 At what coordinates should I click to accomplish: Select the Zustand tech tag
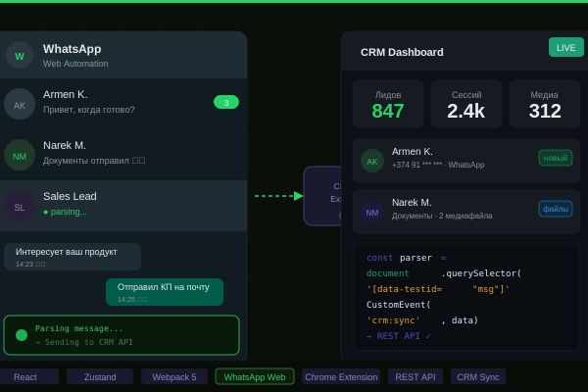pos(100,376)
